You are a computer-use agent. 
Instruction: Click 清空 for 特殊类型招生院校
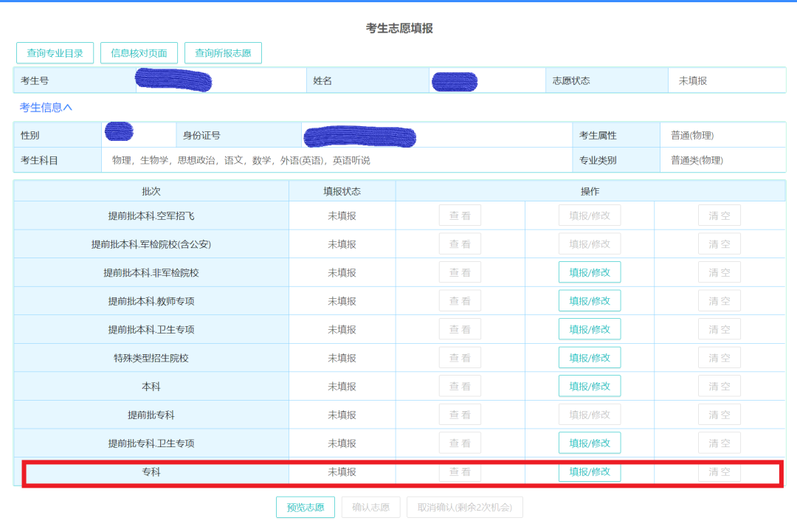pyautogui.click(x=720, y=358)
